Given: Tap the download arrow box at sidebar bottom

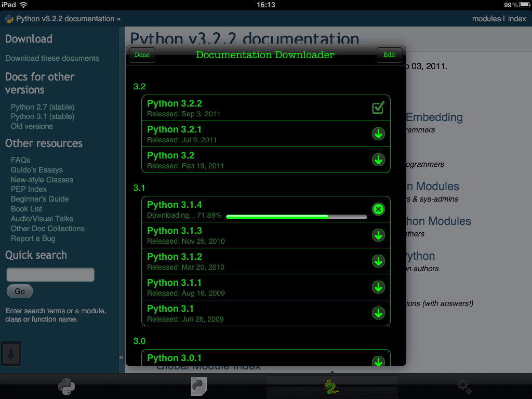Looking at the screenshot, I should [x=11, y=354].
